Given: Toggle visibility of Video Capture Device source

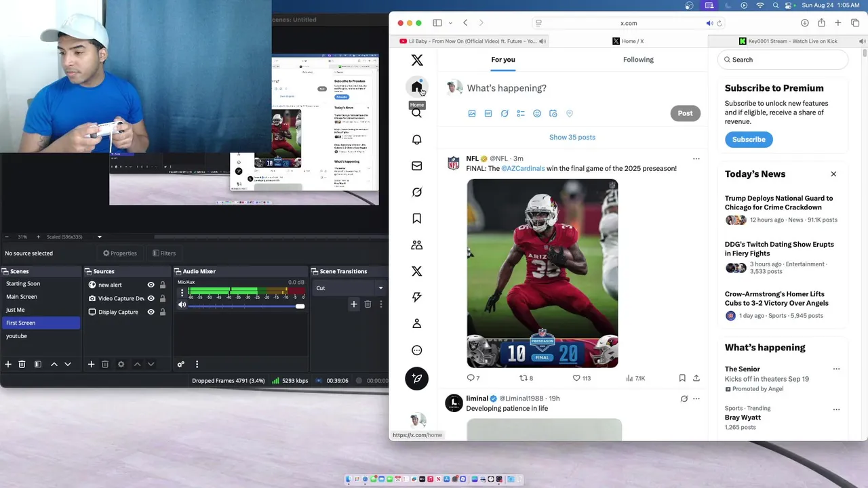Looking at the screenshot, I should pyautogui.click(x=151, y=298).
